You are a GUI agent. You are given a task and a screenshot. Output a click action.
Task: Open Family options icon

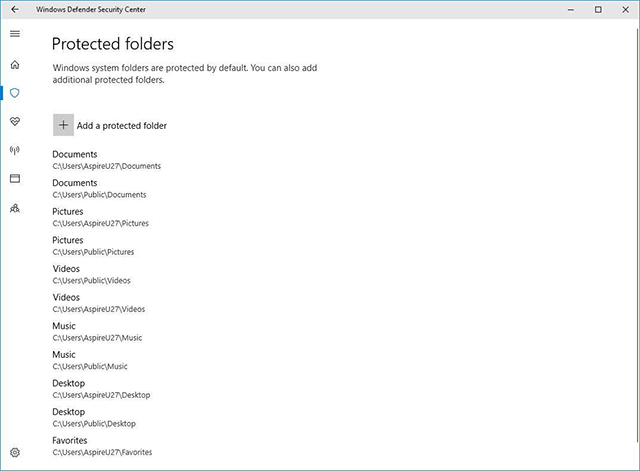point(15,208)
